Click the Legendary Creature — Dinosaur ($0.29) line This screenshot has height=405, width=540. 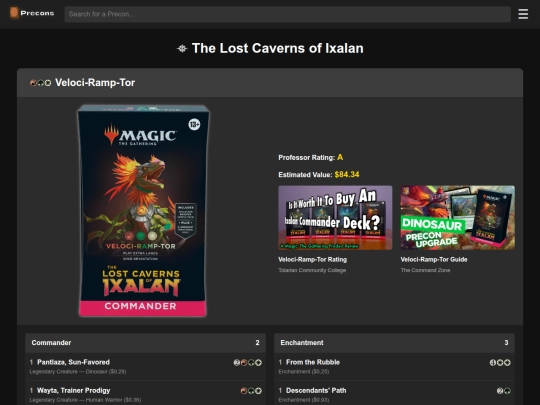click(x=78, y=372)
